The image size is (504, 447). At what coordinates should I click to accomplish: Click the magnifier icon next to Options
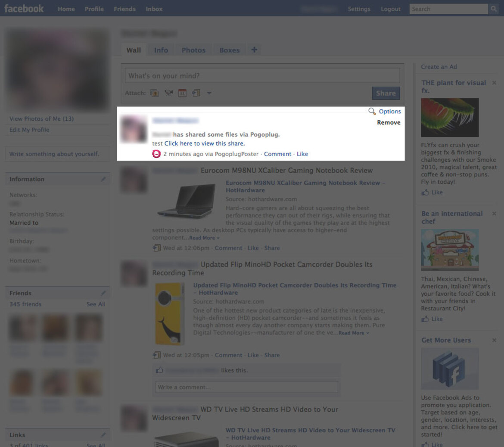pyautogui.click(x=372, y=111)
